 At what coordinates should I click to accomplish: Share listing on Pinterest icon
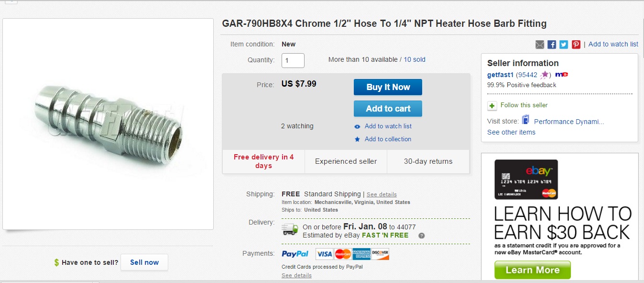(x=576, y=45)
